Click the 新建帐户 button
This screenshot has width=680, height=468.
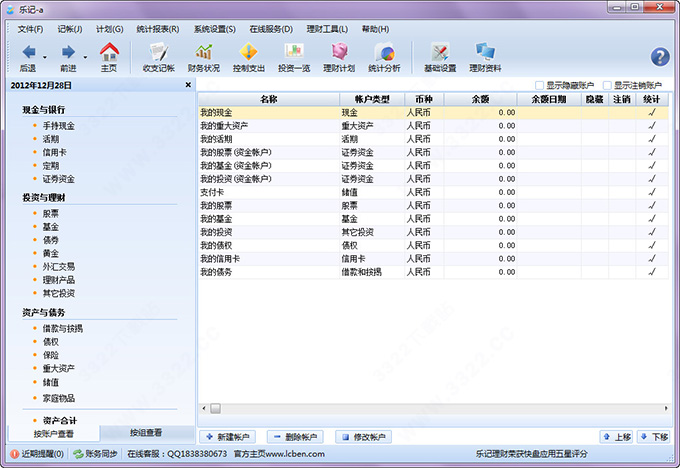click(x=229, y=437)
